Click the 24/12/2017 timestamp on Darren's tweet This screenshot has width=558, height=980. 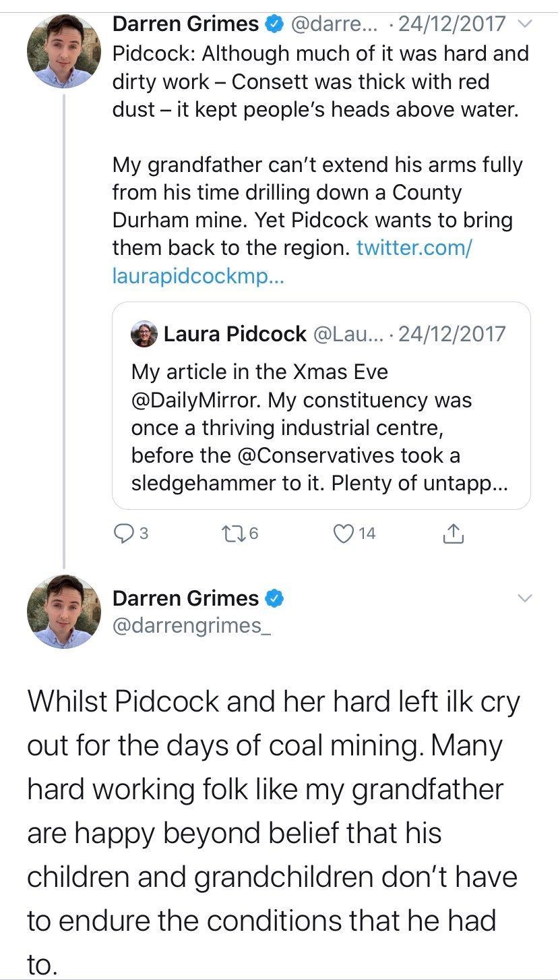452,23
